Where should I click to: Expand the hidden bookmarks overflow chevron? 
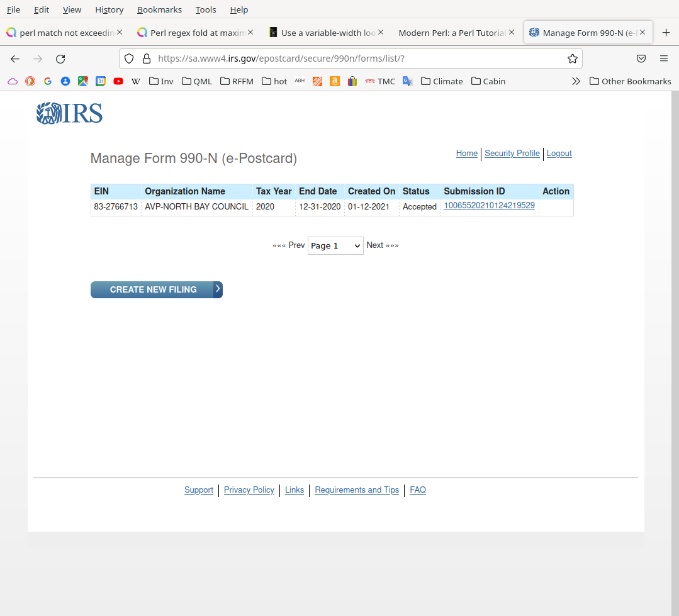576,81
